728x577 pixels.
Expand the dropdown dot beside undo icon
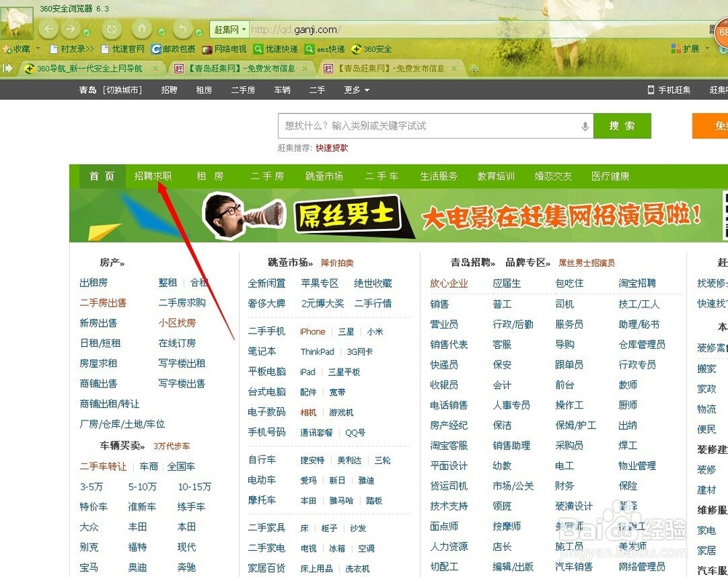(x=199, y=33)
